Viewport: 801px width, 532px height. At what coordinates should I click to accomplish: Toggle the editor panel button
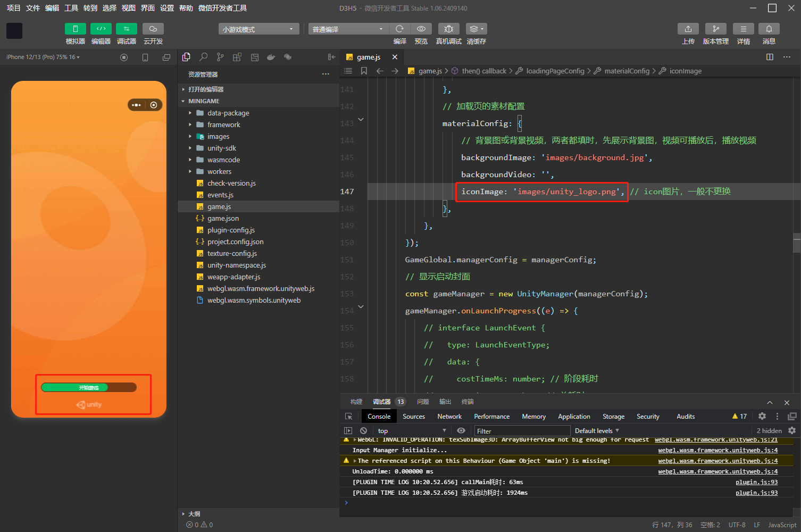101,29
